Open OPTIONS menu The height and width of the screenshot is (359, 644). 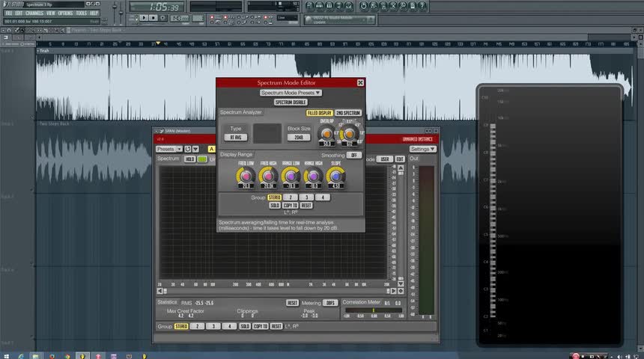[65, 13]
